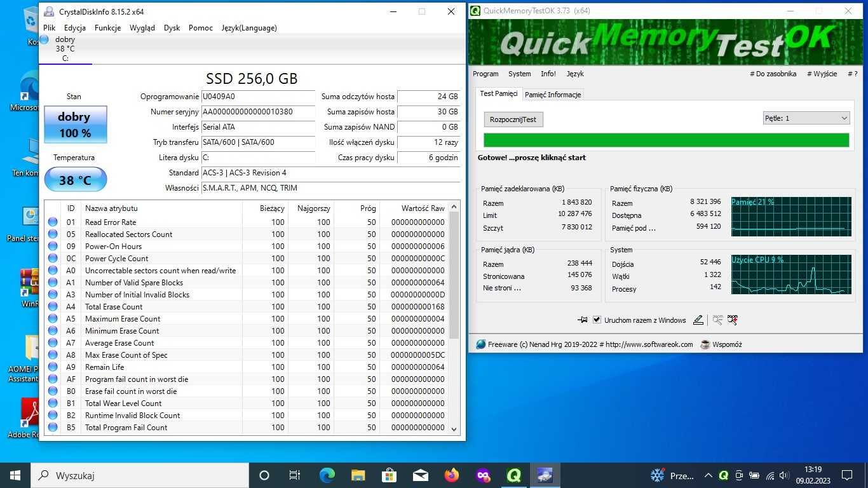The image size is (868, 488).
Task: Click the Użycie CPU 9 % graph
Action: tap(791, 274)
